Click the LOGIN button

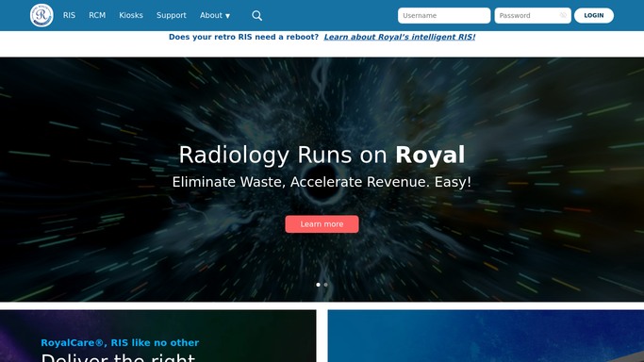point(593,16)
